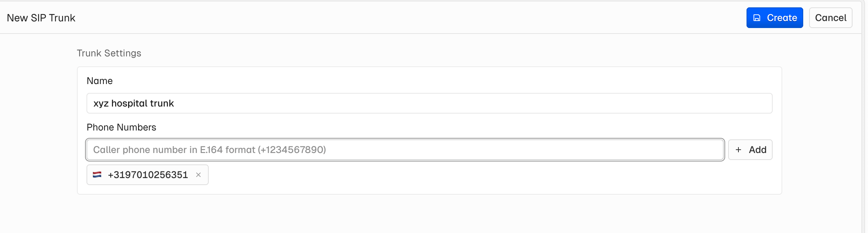Viewport: 868px width, 233px height.
Task: Click the Phone Numbers field label
Action: 121,127
